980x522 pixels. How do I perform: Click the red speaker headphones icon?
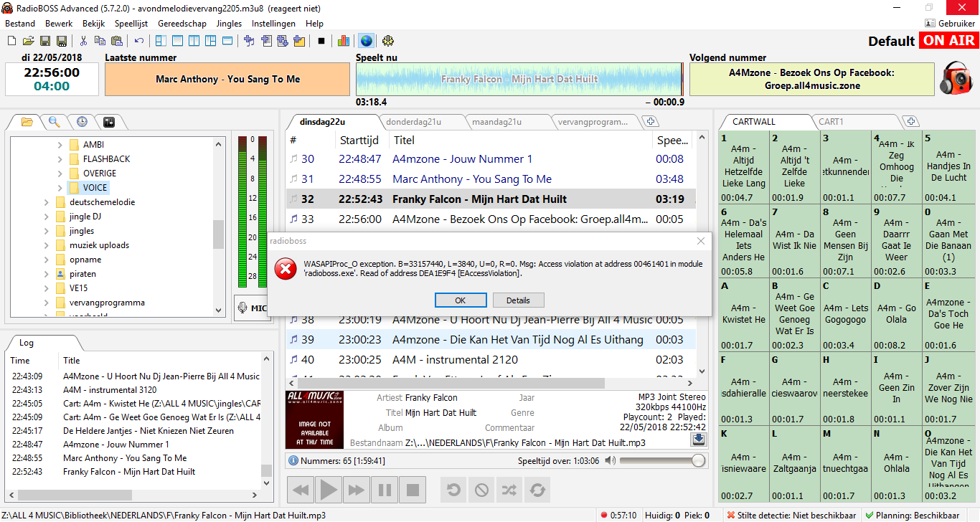tap(956, 78)
